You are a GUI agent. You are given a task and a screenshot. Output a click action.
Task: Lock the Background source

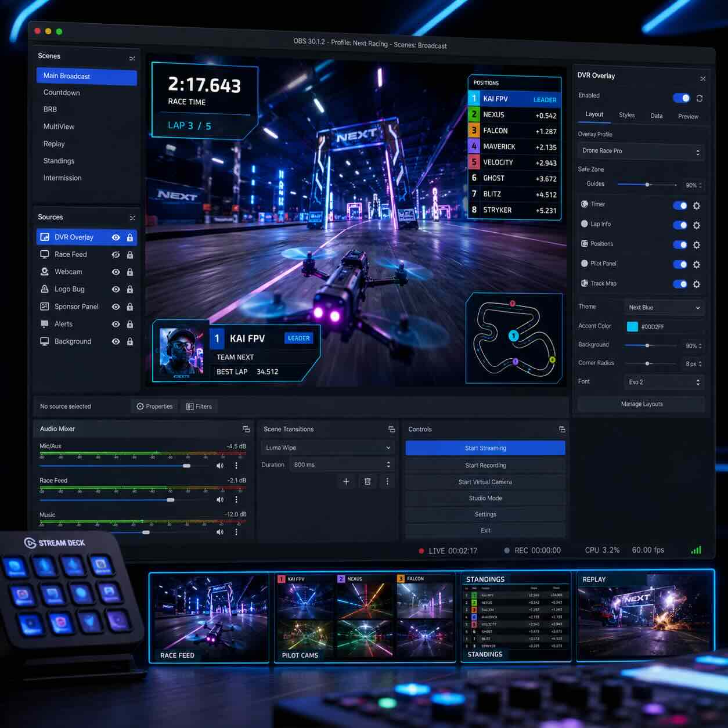(130, 342)
